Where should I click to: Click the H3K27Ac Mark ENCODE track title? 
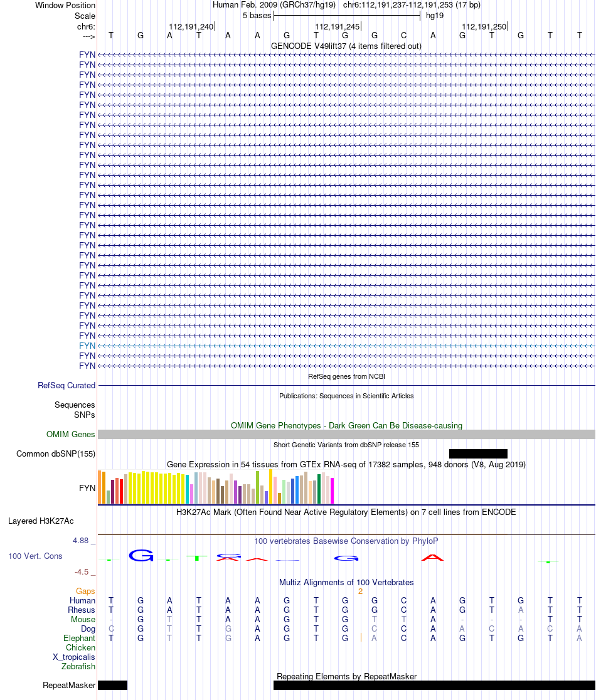346,512
